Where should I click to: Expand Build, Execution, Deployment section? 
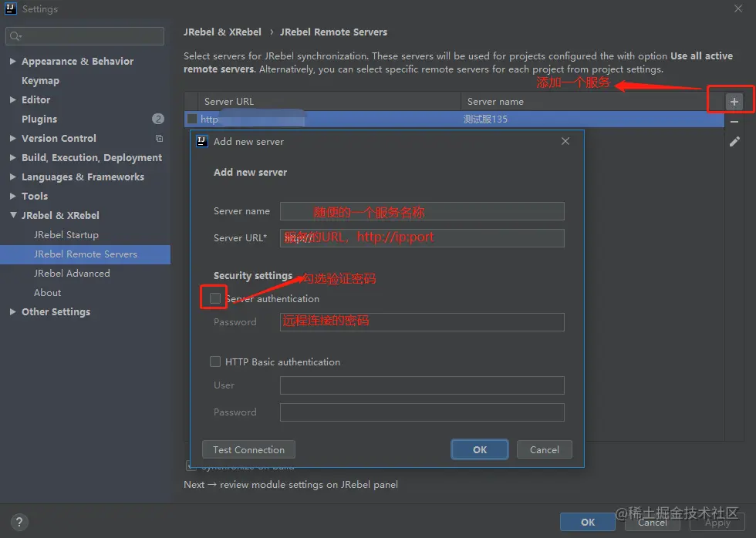tap(13, 157)
